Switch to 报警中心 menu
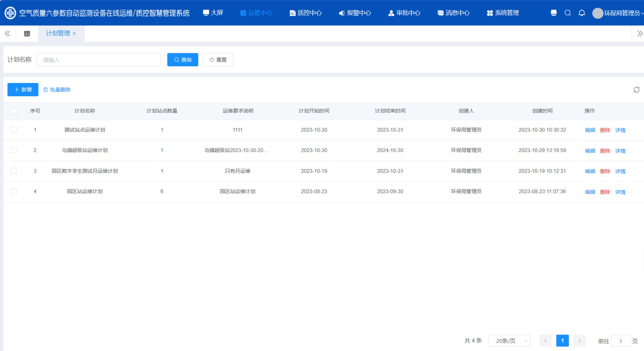Viewport: 644px width, 351px height. tap(355, 13)
